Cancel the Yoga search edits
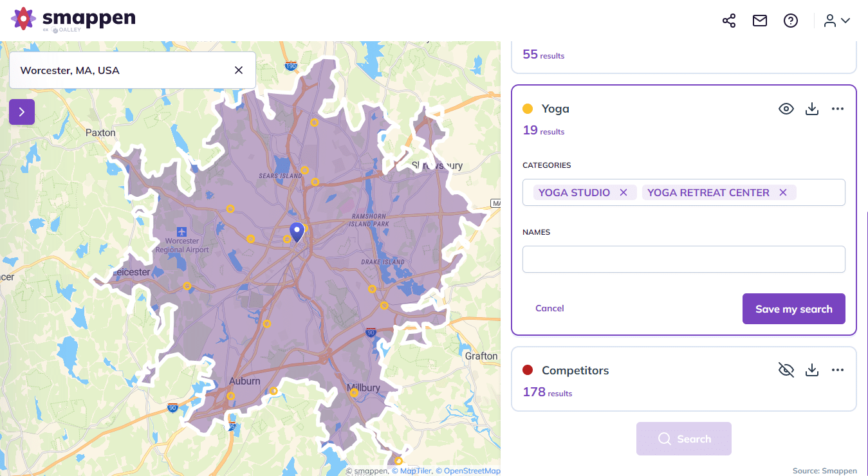The image size is (868, 476). (549, 308)
